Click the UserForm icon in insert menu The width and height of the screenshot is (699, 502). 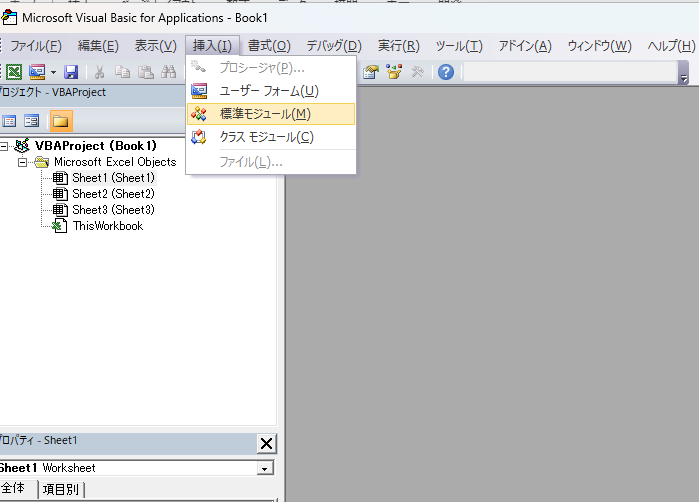tap(199, 91)
